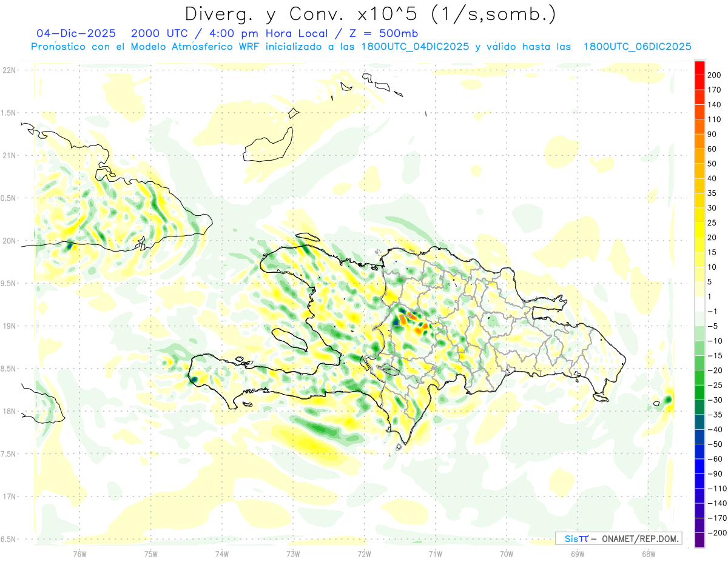Click the 'Modelo Atmosferico WRF' text
The image size is (728, 562).
pyautogui.click(x=196, y=47)
